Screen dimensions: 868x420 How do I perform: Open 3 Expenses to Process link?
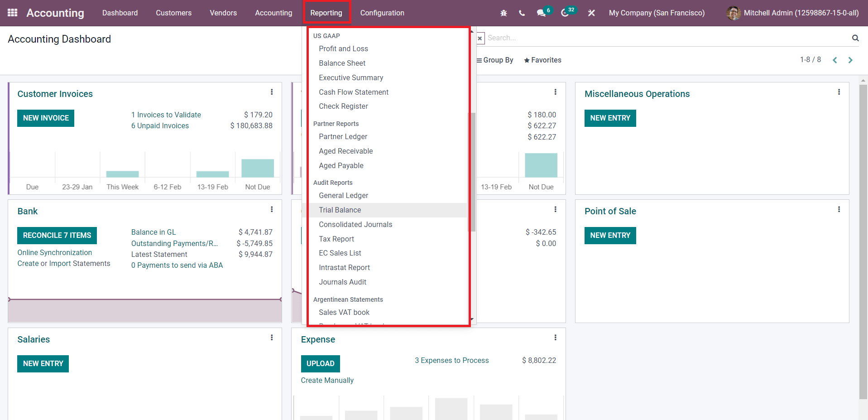[452, 361]
